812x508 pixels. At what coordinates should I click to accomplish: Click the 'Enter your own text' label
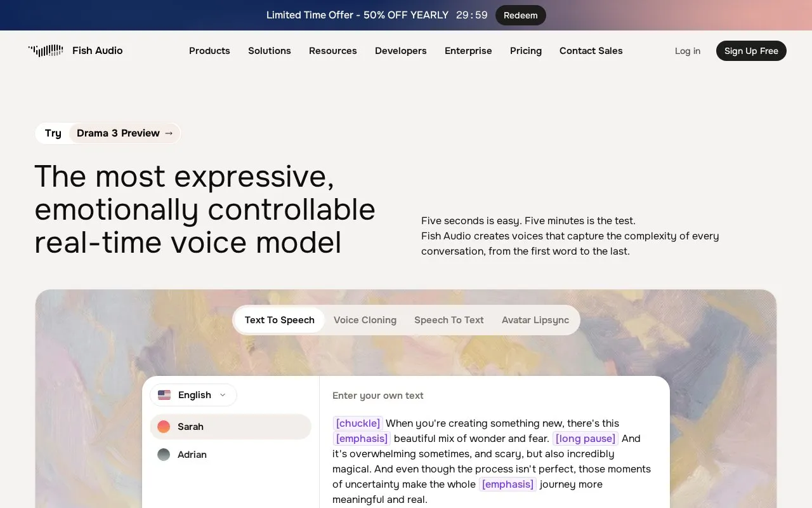(x=378, y=396)
